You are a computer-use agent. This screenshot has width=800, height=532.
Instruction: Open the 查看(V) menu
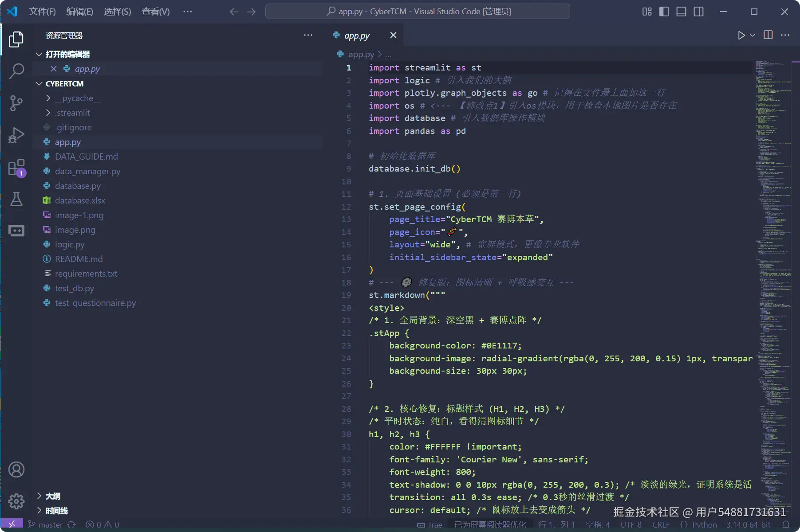[155, 12]
